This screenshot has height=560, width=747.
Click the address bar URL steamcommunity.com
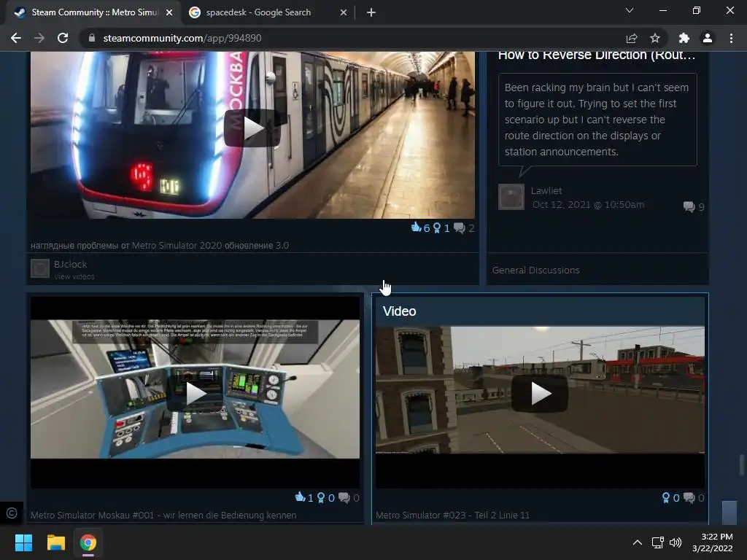click(182, 38)
